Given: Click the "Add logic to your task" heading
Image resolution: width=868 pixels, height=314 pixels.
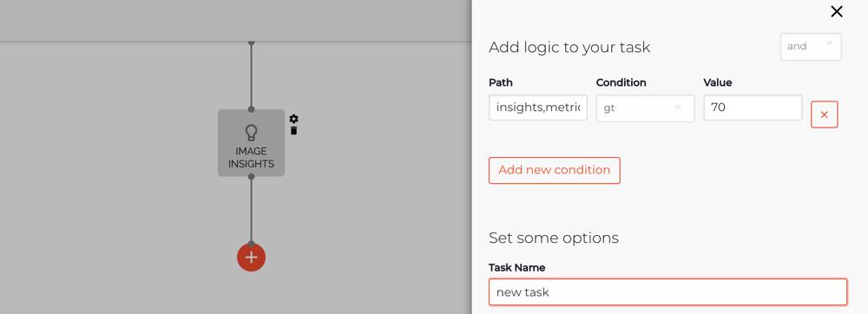Looking at the screenshot, I should pyautogui.click(x=569, y=48).
